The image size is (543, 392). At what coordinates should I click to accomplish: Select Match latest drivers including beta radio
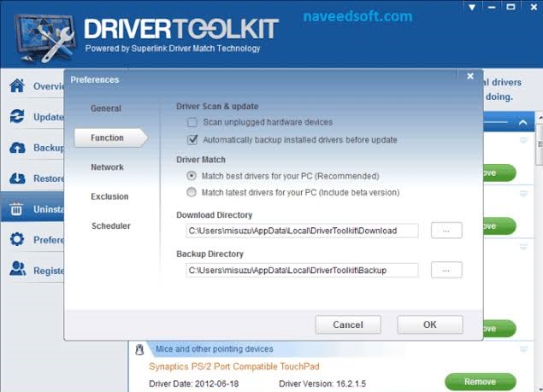coord(192,192)
